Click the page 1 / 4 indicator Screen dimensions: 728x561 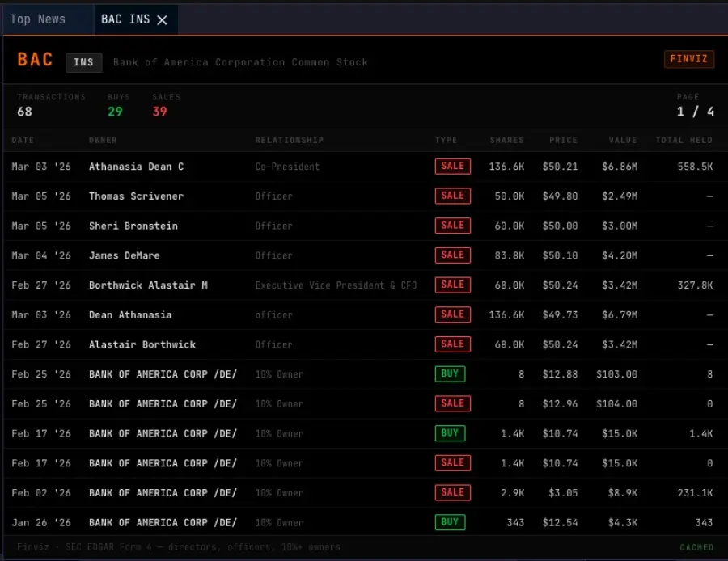695,112
